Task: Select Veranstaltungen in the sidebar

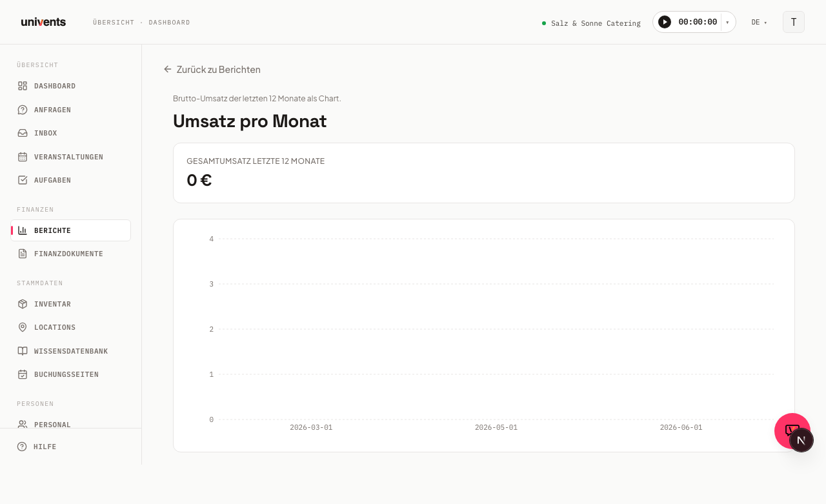Action: [71, 157]
